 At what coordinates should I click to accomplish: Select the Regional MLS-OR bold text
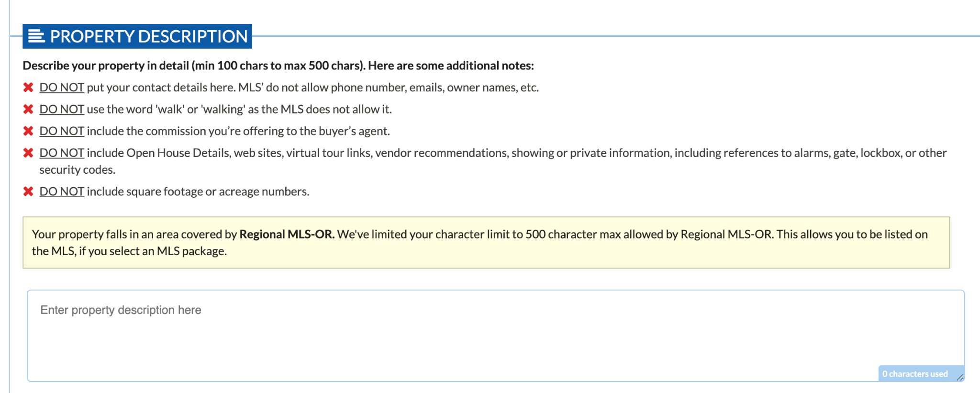point(287,235)
